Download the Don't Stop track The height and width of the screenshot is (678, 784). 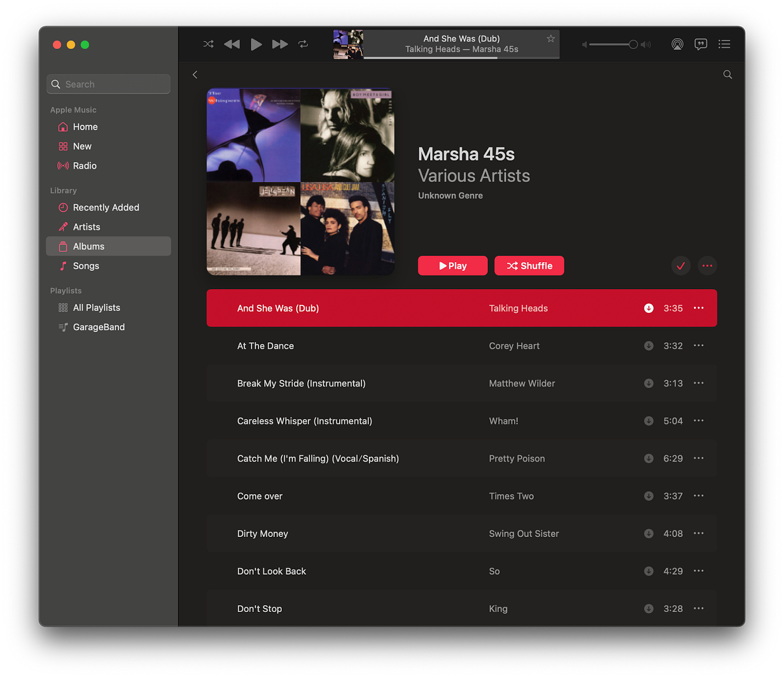(x=648, y=609)
